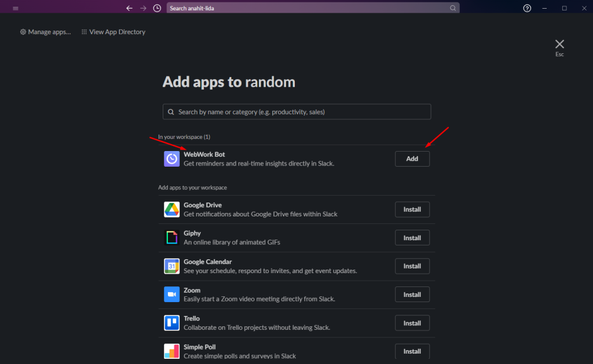Screen dimensions: 593x364
Task: Focus the Search by name or category field
Action: point(297,112)
